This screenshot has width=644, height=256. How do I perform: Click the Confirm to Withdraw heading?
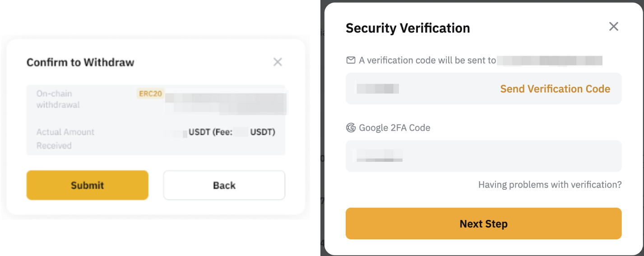pyautogui.click(x=80, y=62)
